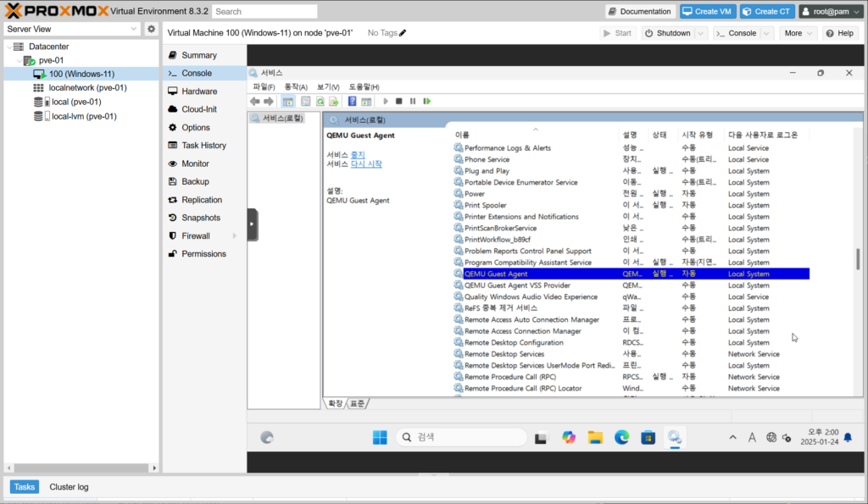Open the Server View settings gear

(x=151, y=29)
